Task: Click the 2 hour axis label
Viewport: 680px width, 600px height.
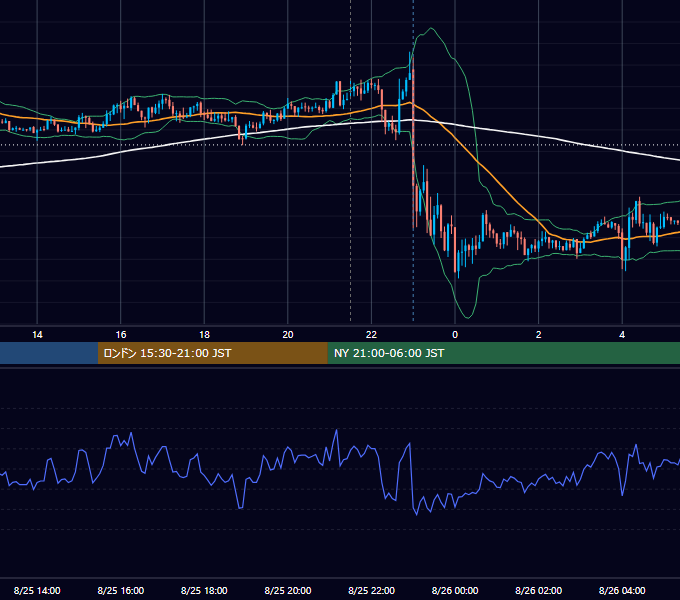Action: coord(539,335)
